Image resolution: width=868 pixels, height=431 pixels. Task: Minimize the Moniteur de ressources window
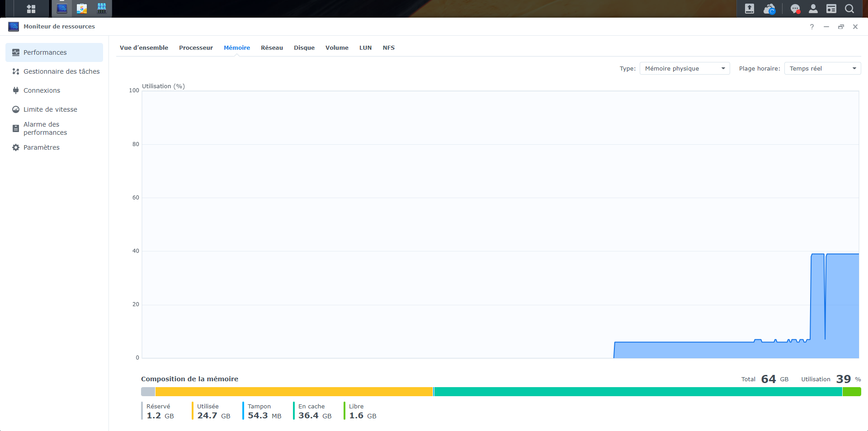(x=826, y=27)
